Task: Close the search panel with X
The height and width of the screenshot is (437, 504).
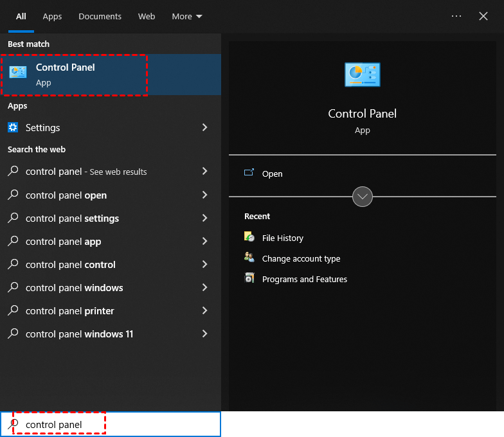Action: point(483,16)
